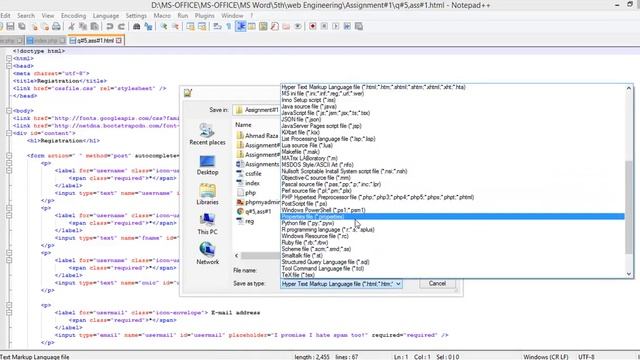
Task: Click the Zoom Out toolbar icon
Action: tap(175, 27)
